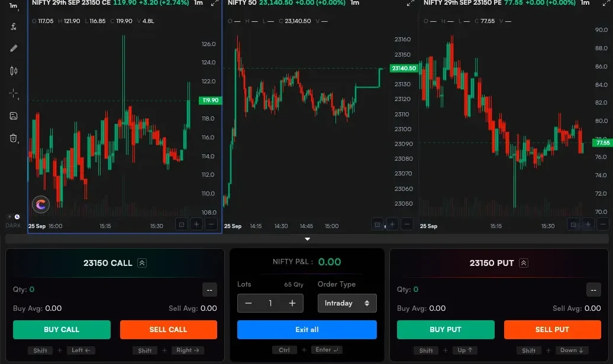The image size is (613, 364).
Task: Click the Down arrow key hint under SELL PUT
Action: pos(572,350)
